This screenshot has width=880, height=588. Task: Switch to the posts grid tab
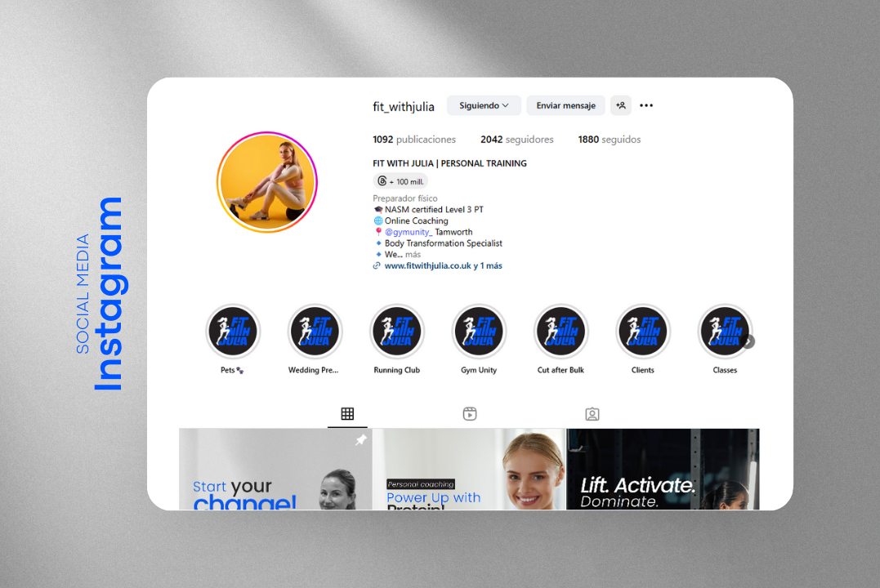(x=347, y=414)
